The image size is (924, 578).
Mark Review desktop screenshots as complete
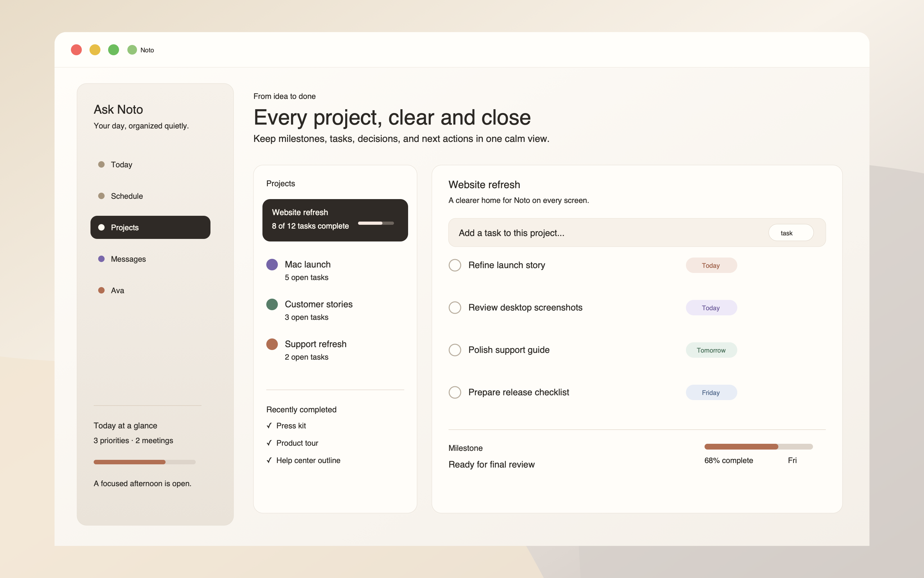(455, 307)
